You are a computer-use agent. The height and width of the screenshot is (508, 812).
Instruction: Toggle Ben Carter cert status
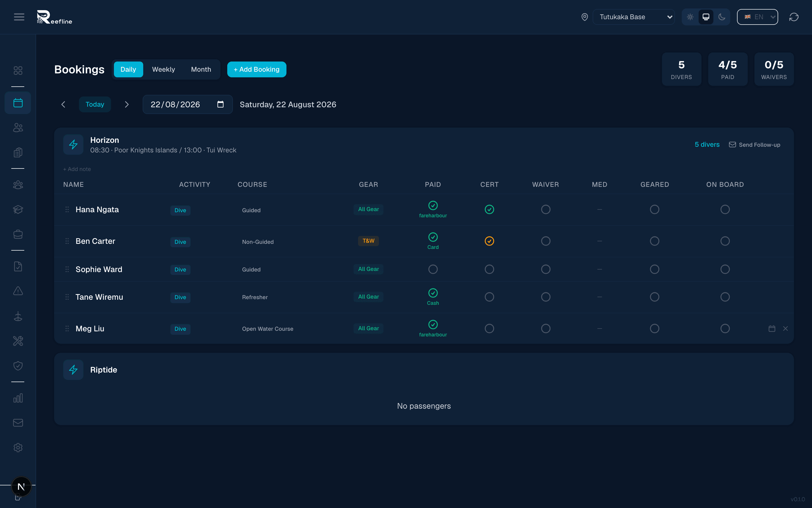click(489, 241)
